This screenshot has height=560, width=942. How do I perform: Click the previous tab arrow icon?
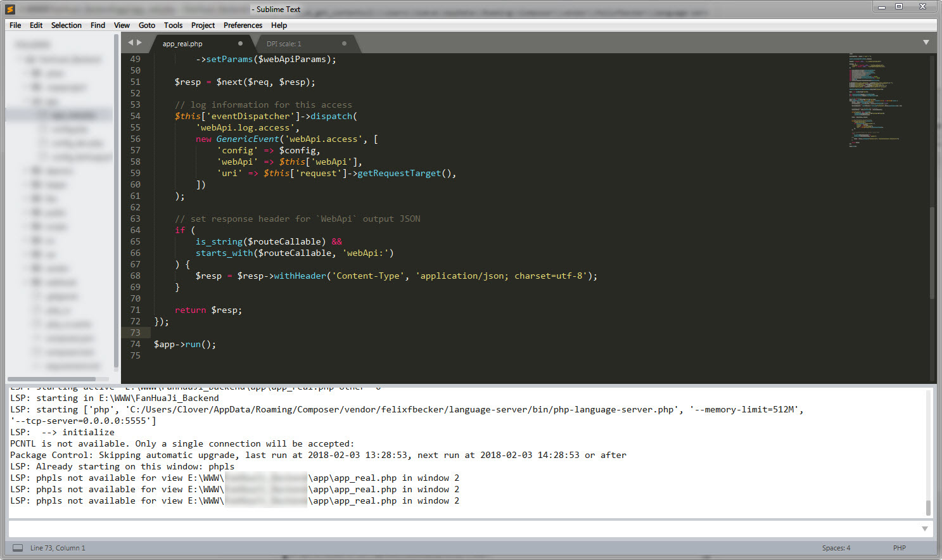pyautogui.click(x=130, y=42)
